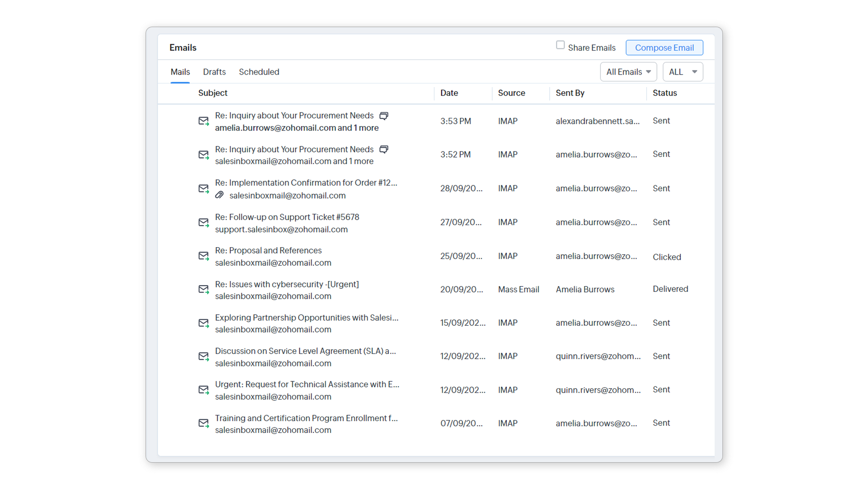Open Exploring Partnership Opportunities email subject
Screen dimensions: 868x488
coord(307,318)
